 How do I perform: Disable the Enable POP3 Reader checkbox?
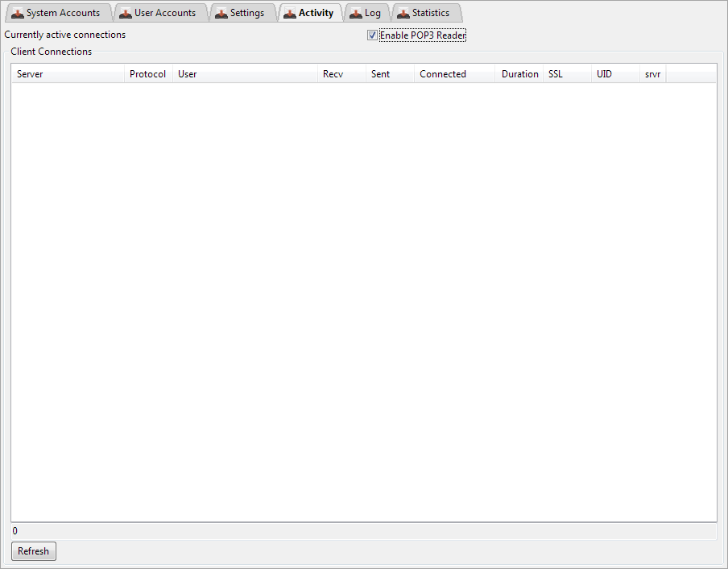pyautogui.click(x=372, y=35)
